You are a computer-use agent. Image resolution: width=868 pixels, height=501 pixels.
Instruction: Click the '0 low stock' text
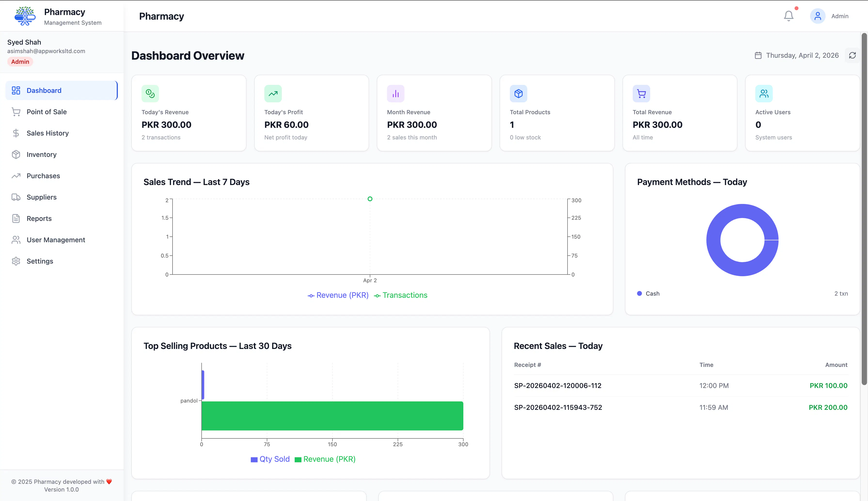click(x=525, y=137)
